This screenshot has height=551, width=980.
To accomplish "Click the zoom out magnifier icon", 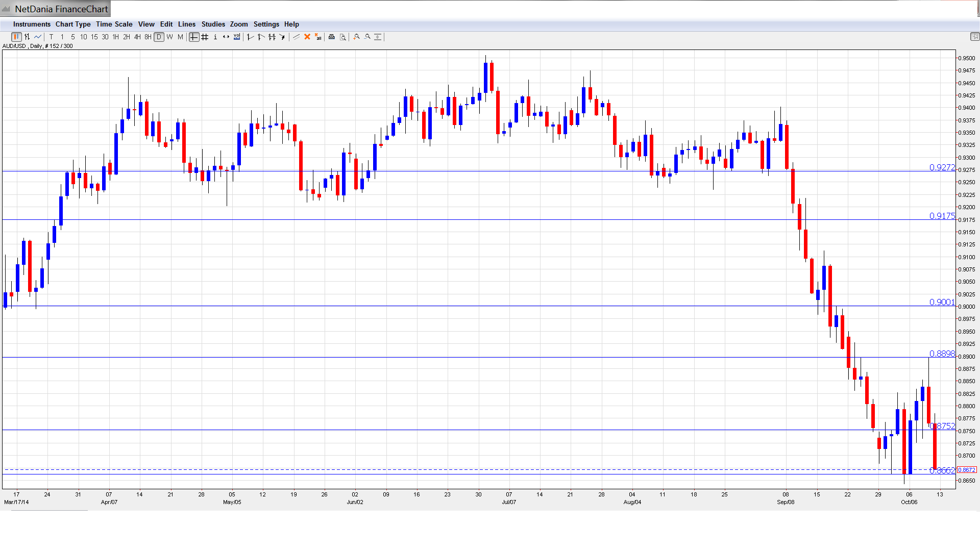I will [367, 37].
